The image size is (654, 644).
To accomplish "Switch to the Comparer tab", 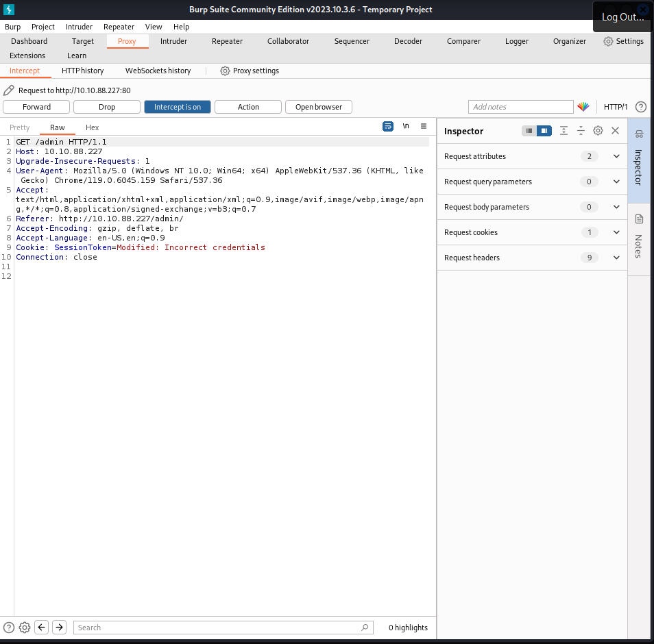I will [x=463, y=41].
